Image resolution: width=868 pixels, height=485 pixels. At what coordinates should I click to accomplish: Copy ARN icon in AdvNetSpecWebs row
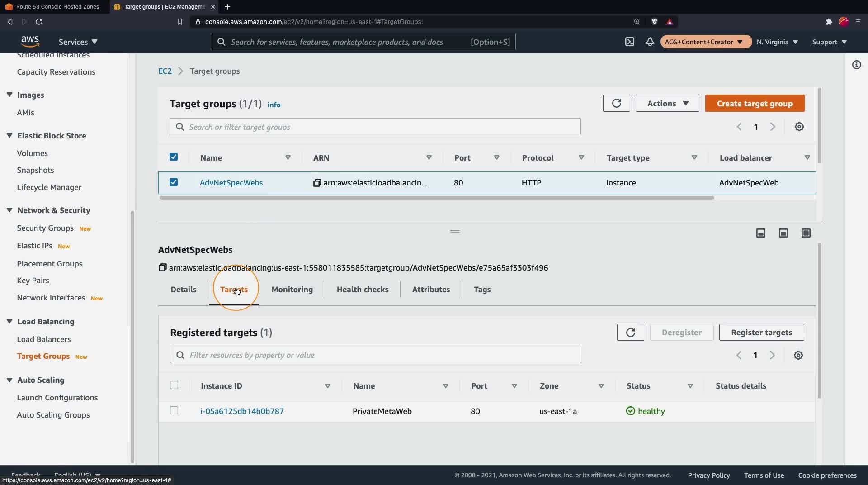317,183
